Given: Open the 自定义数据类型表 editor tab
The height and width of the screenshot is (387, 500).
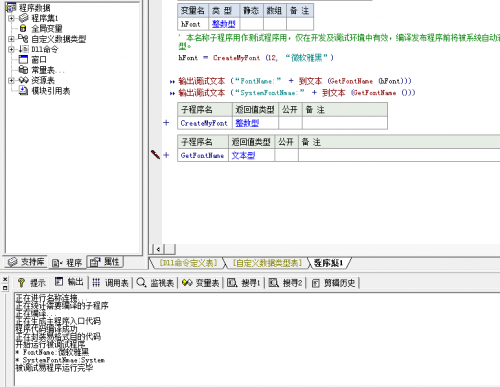Looking at the screenshot, I should [x=267, y=263].
